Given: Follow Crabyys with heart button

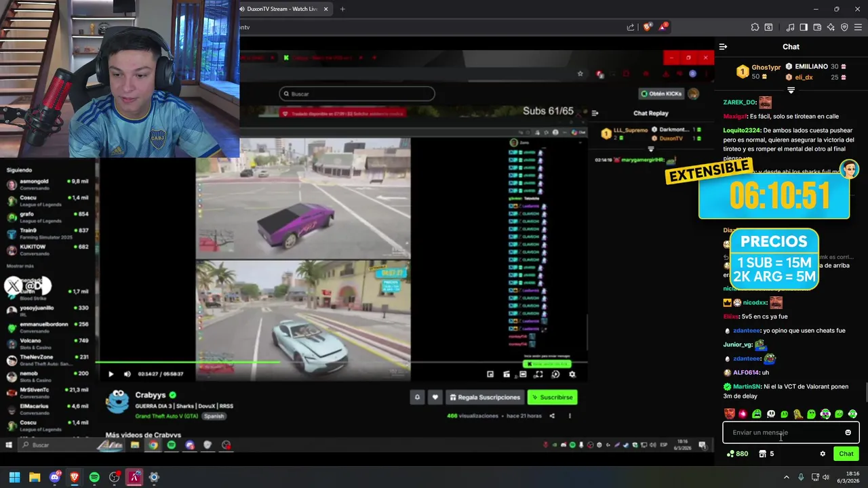Looking at the screenshot, I should click(x=435, y=397).
